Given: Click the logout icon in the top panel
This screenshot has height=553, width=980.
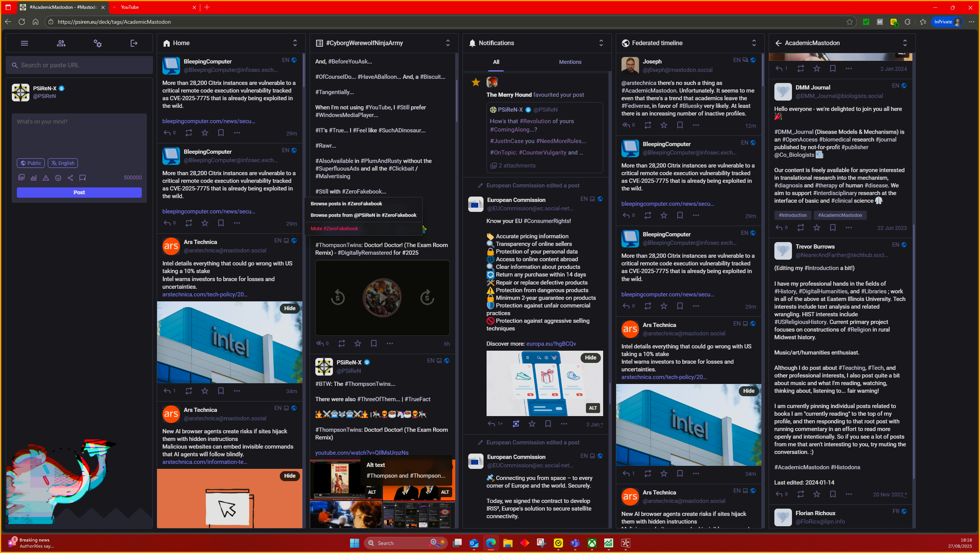Looking at the screenshot, I should point(134,43).
